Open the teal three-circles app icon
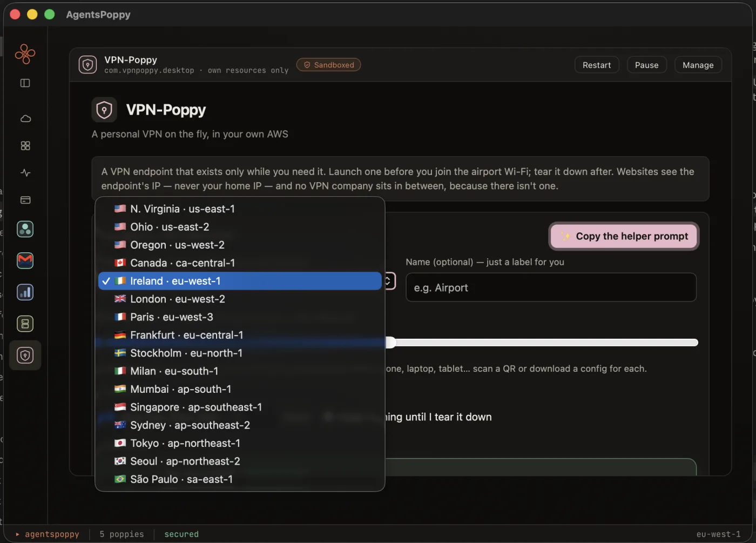Screen dimensions: 756x543 [x=25, y=229]
